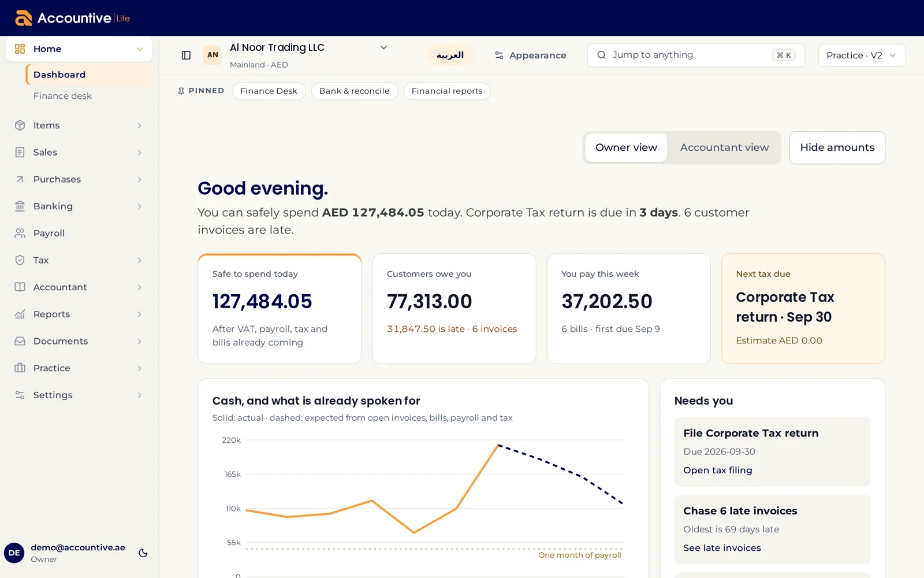Open Dashboard in the sidebar
Image resolution: width=924 pixels, height=578 pixels.
tap(89, 75)
